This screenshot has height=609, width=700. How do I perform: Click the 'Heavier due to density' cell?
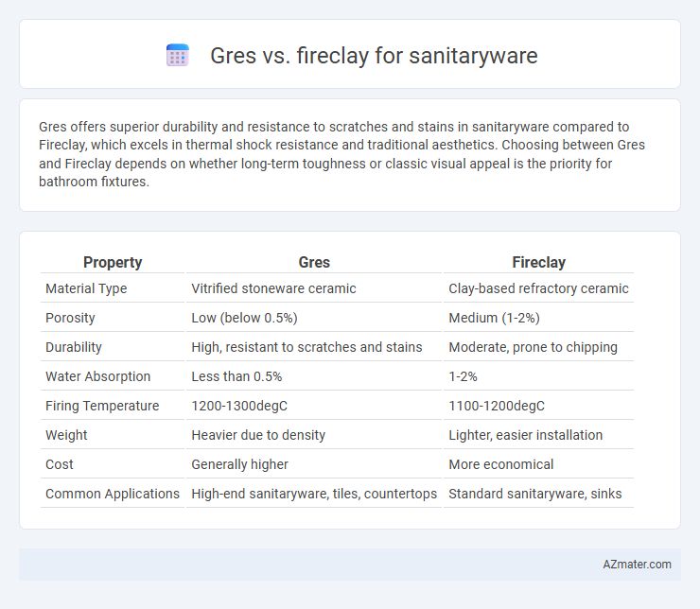[258, 435]
